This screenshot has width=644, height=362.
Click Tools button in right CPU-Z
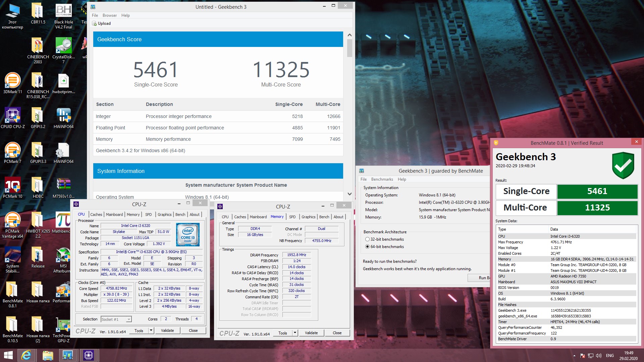click(282, 333)
